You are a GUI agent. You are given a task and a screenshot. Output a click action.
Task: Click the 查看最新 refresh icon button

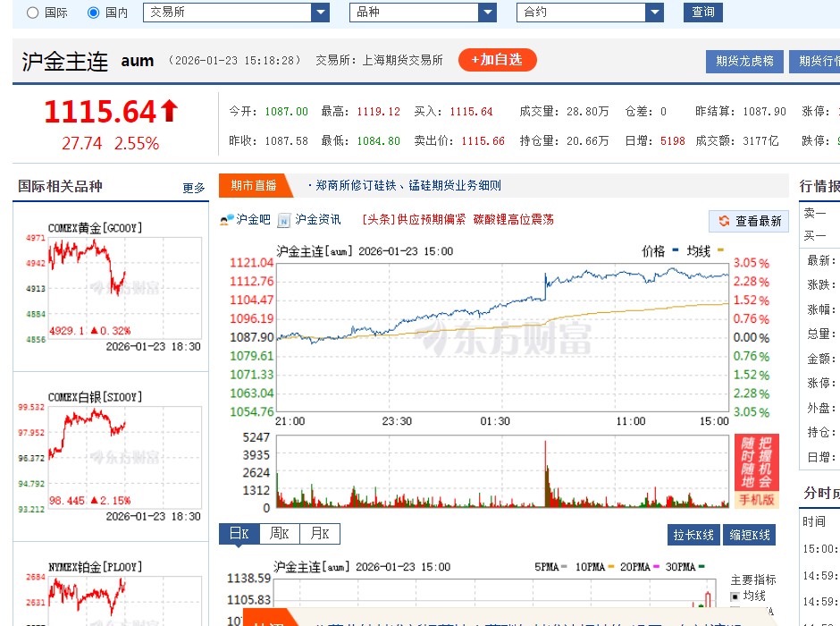point(749,221)
